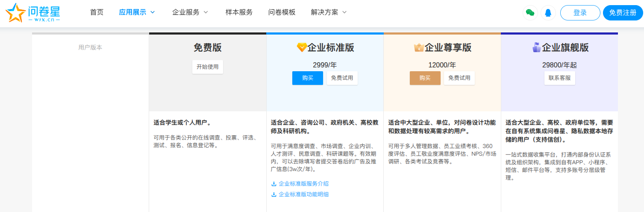Click the 登录 button
Image resolution: width=644 pixels, height=212 pixels.
point(580,13)
